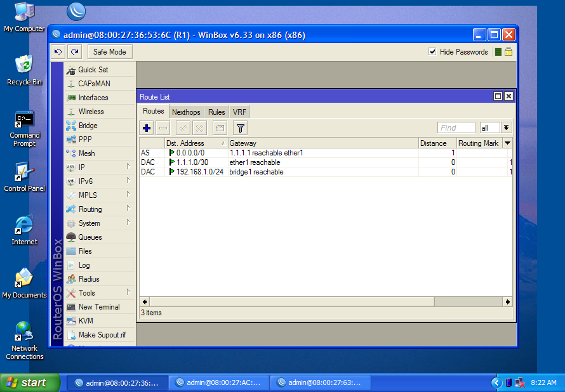This screenshot has width=565, height=392.
Task: Sort by the Distance column header
Action: pos(437,143)
